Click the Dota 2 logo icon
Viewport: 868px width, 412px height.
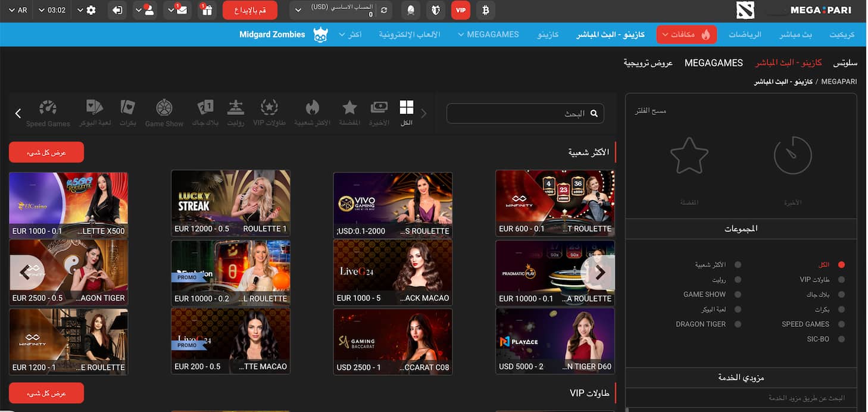(745, 10)
